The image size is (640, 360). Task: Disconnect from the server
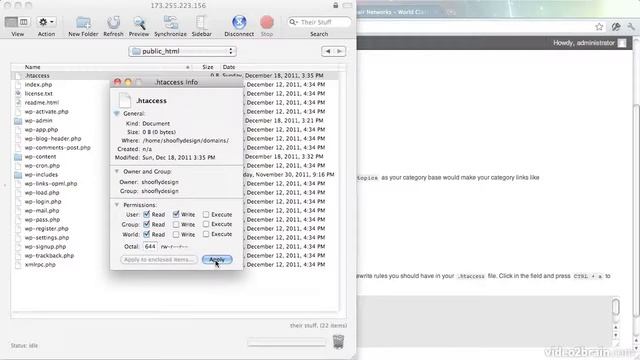point(239,22)
